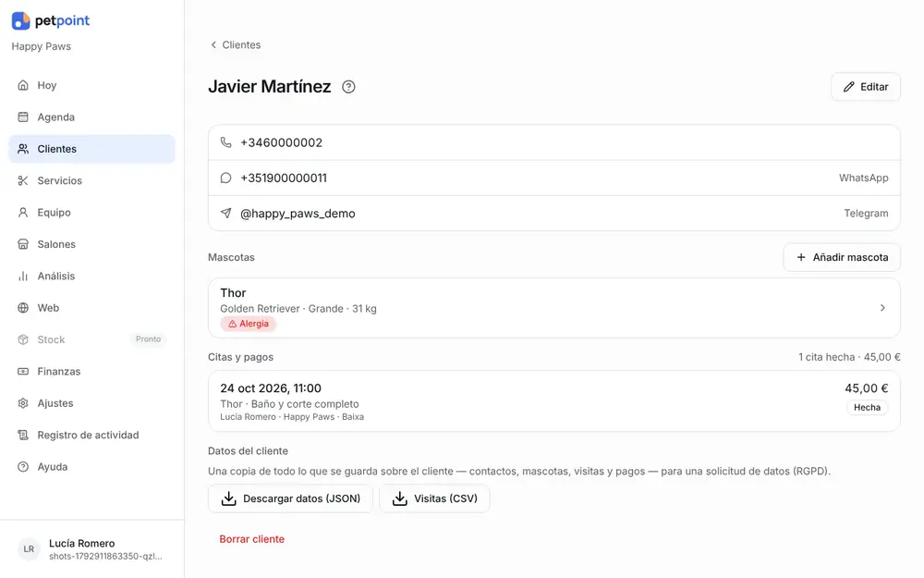The height and width of the screenshot is (578, 924).
Task: Open the 24 oct 2026 appointment card
Action: coord(553,401)
